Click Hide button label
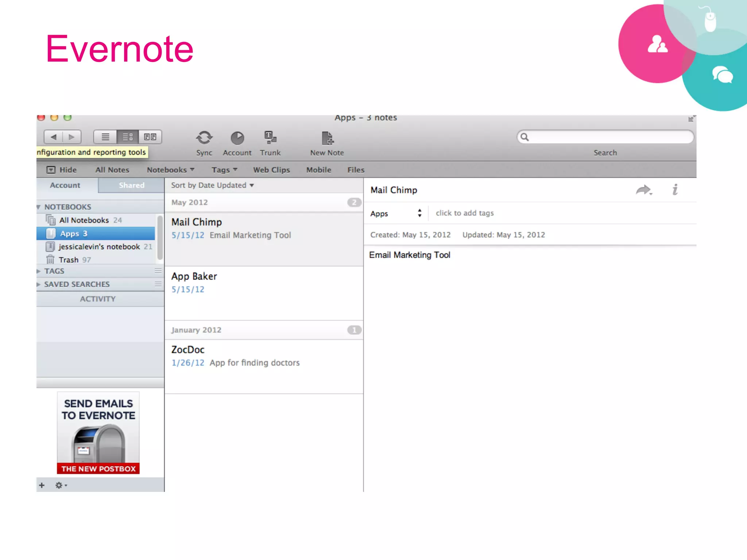 click(x=68, y=170)
